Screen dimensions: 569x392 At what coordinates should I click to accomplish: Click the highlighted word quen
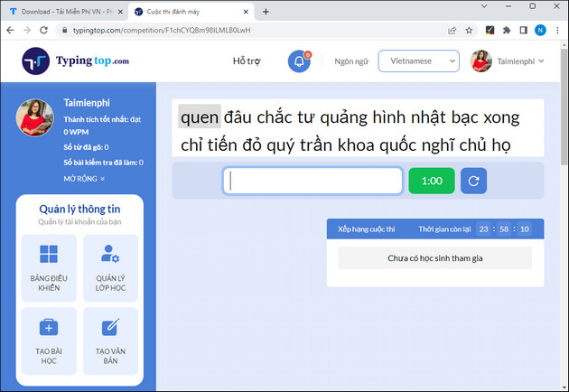point(200,117)
